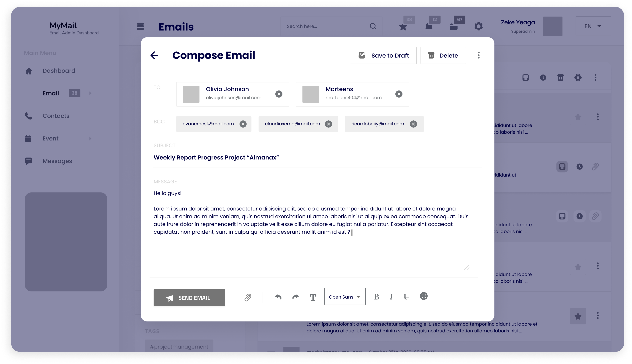Screen dimensions: 632x364
Task: Click the Send Email button
Action: (x=189, y=298)
